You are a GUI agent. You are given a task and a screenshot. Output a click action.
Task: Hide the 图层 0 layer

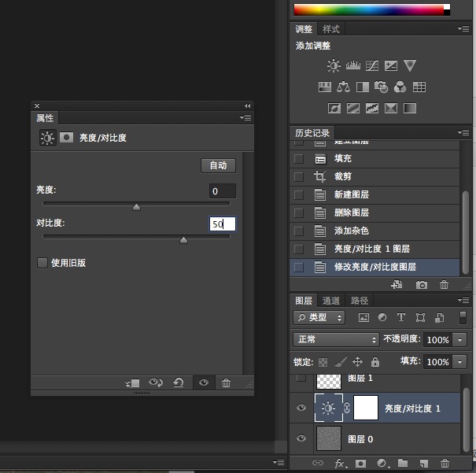point(301,438)
